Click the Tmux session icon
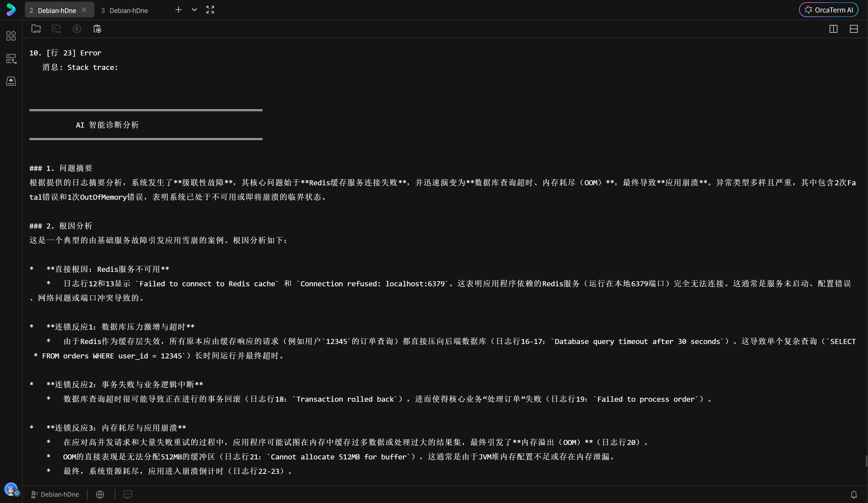 [57, 29]
